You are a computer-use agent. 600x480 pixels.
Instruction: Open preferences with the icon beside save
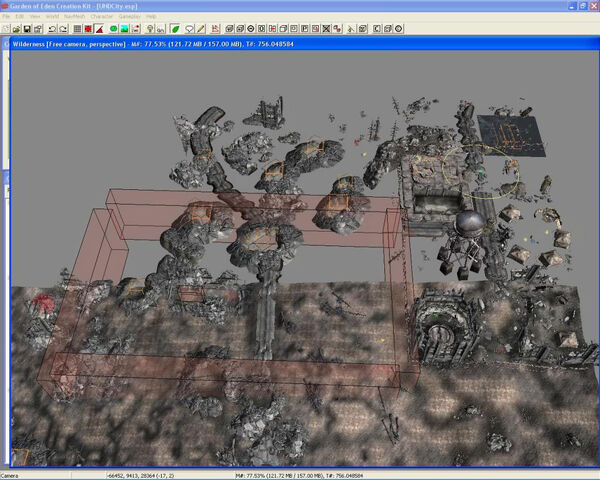[x=38, y=29]
